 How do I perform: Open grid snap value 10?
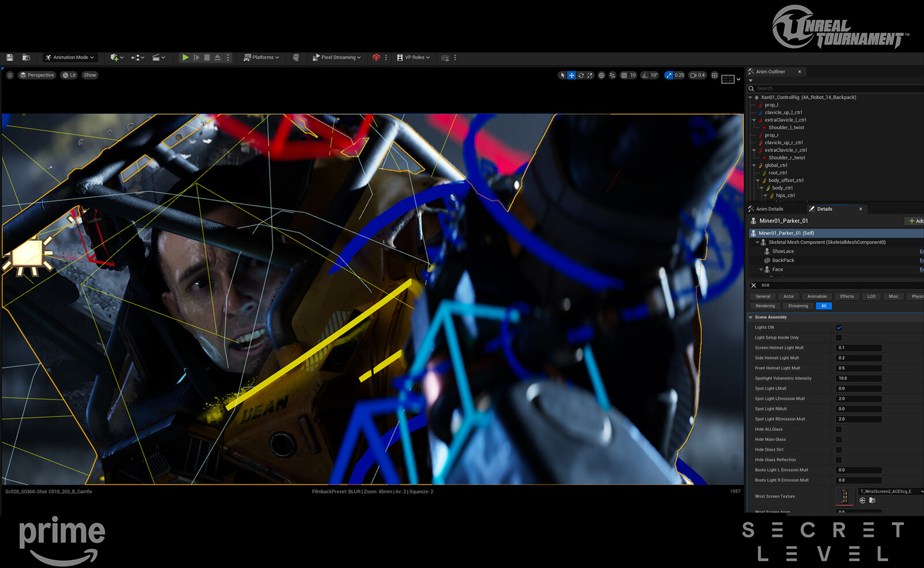click(633, 75)
